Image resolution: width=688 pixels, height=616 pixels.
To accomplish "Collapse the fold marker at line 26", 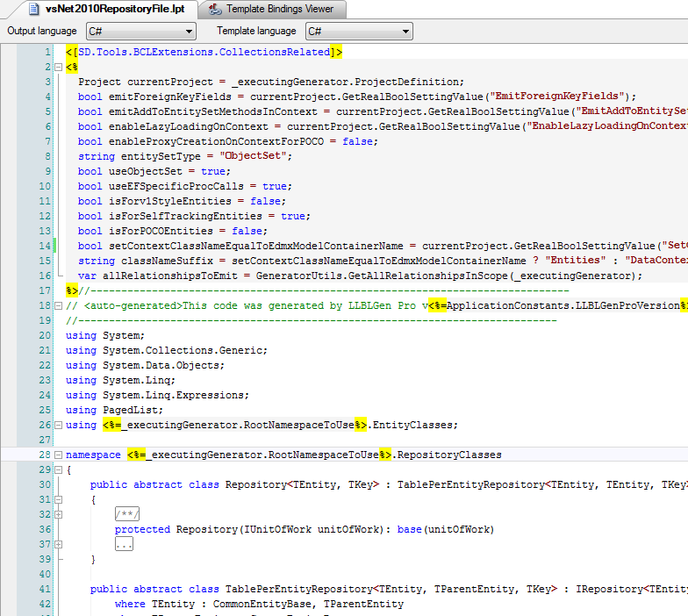I will [x=59, y=425].
